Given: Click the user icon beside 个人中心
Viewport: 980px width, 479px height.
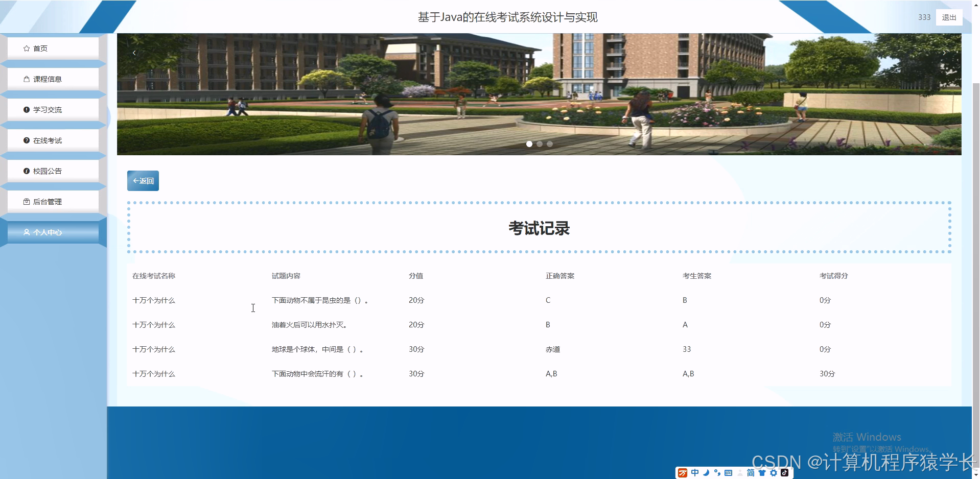Looking at the screenshot, I should [x=27, y=232].
